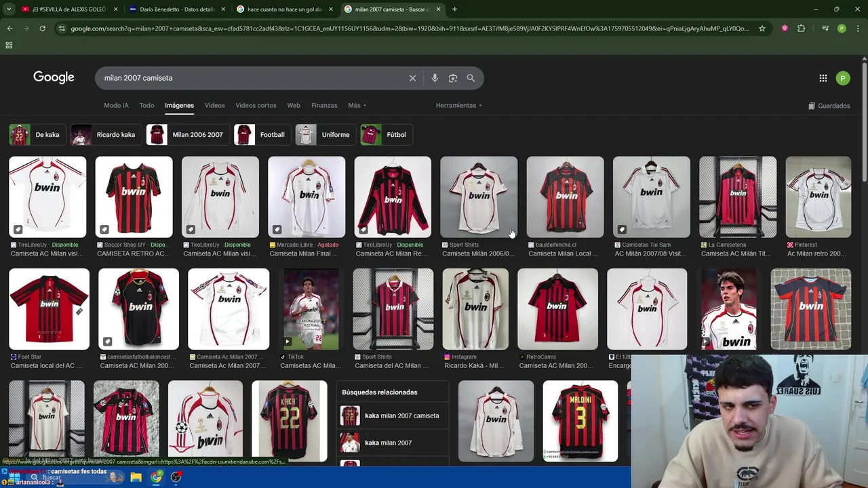The image size is (868, 488).
Task: Open the Soccer Shop UY red-black shirt image
Action: 134,197
